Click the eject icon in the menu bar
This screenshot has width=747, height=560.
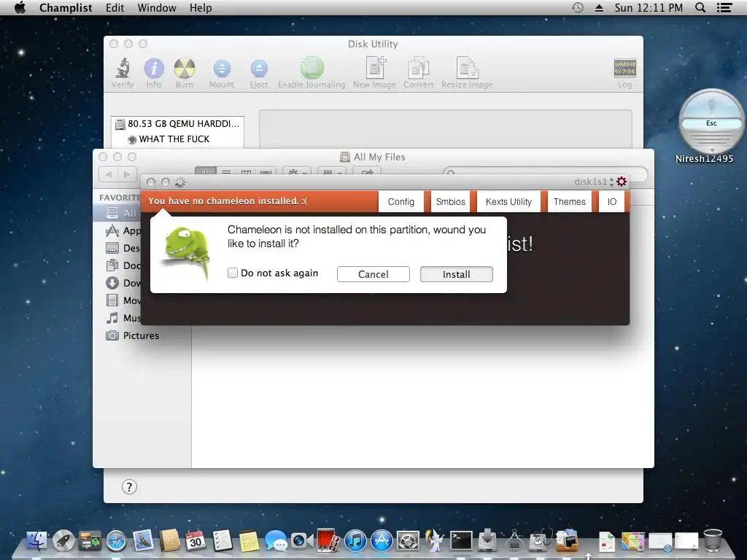[600, 7]
